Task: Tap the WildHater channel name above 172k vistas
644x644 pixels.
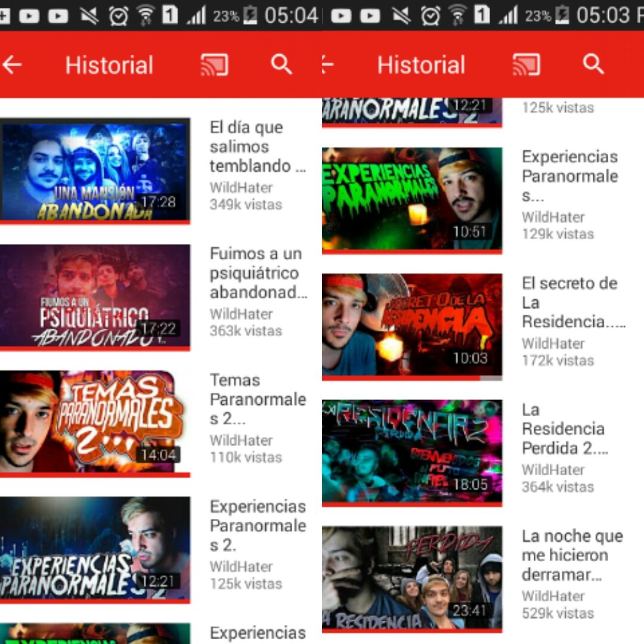Action: click(x=553, y=344)
